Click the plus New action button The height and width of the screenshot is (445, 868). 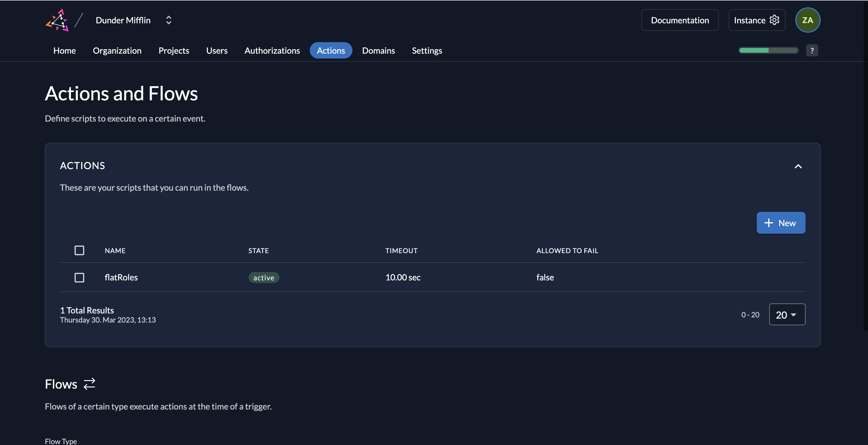[781, 223]
